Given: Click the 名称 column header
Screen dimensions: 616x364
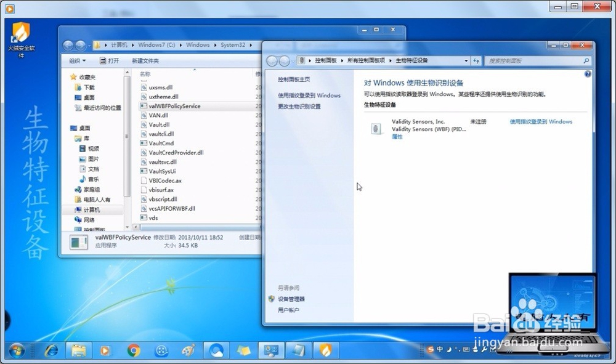Looking at the screenshot, I should pos(145,74).
